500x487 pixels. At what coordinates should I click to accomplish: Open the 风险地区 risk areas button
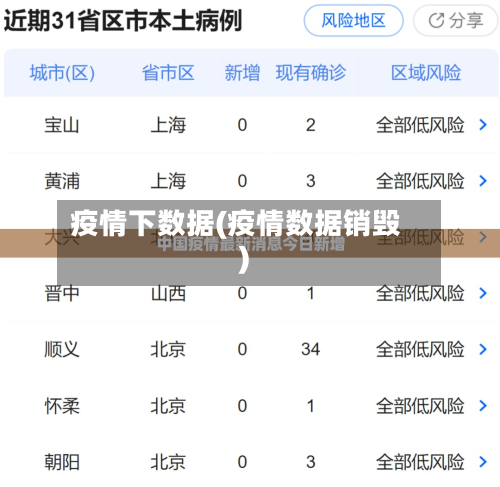point(353,21)
